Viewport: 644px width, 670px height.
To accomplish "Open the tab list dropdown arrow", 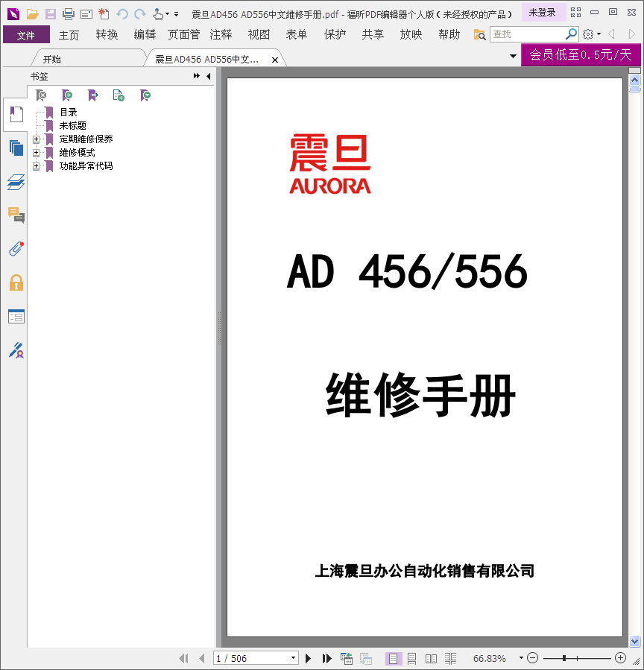I will 514,56.
